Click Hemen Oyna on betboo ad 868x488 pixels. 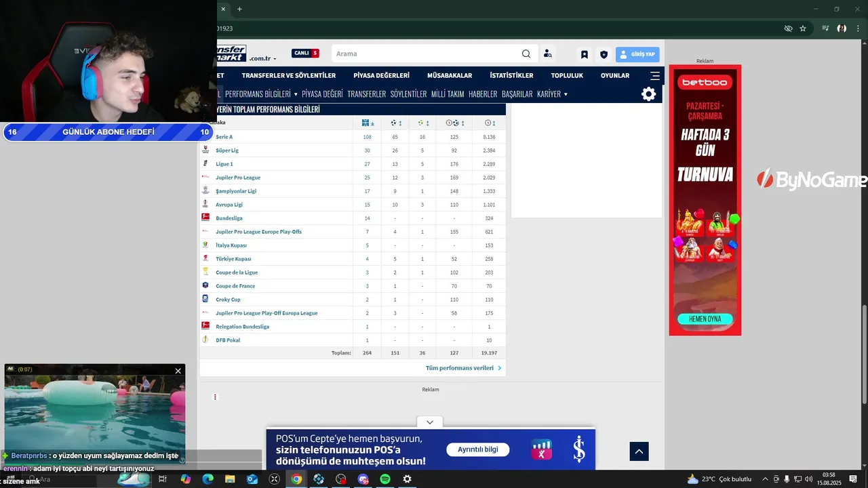pos(705,319)
